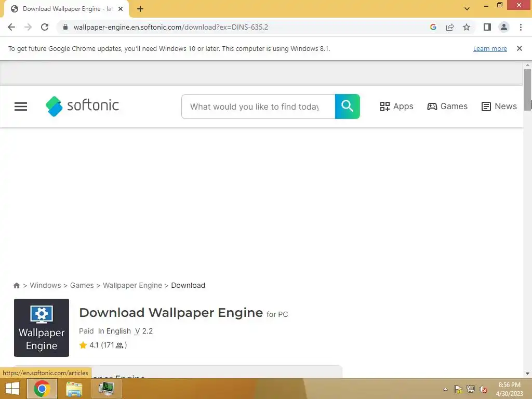Viewport: 532px width, 399px height.
Task: Open the tab search dropdown arrow
Action: pos(467,9)
